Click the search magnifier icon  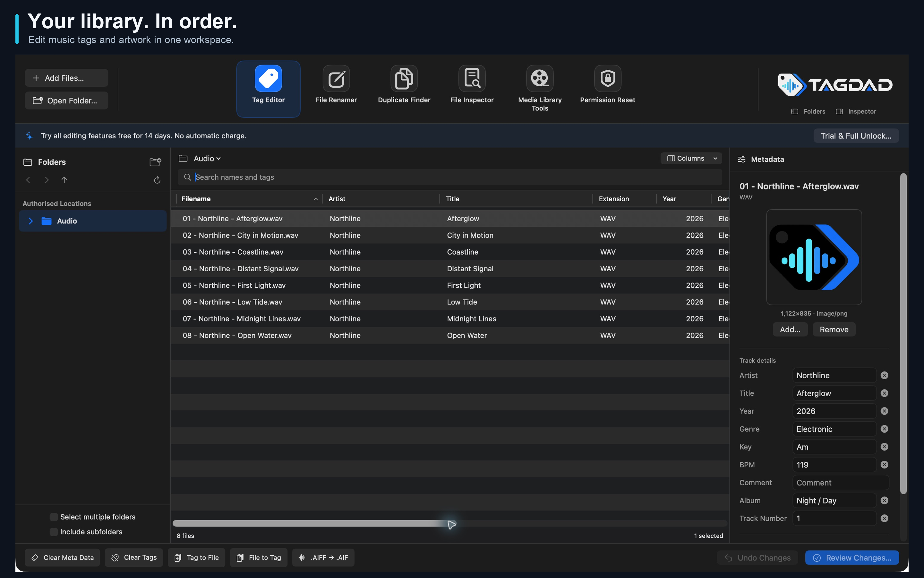[x=187, y=177]
